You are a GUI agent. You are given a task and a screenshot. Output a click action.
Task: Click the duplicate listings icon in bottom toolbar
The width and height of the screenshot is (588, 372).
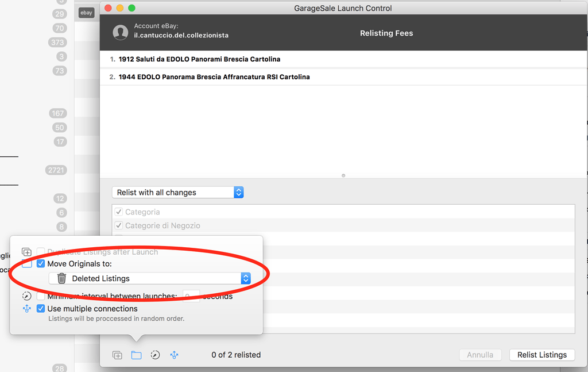(117, 355)
